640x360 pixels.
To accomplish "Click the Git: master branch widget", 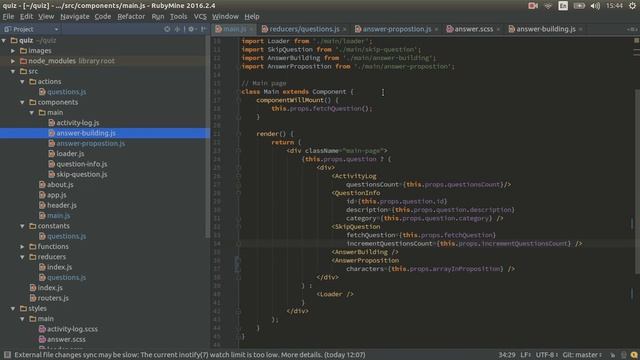I will click(x=582, y=355).
